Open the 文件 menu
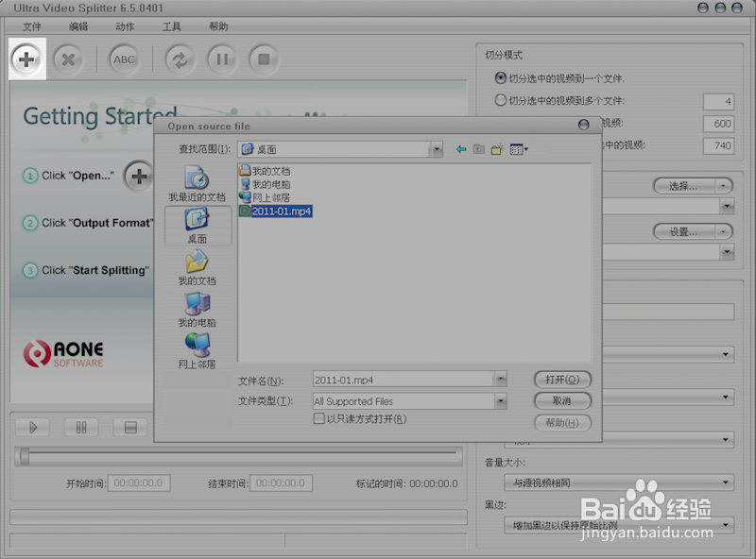Viewport: 756px width, 559px height. 32,26
